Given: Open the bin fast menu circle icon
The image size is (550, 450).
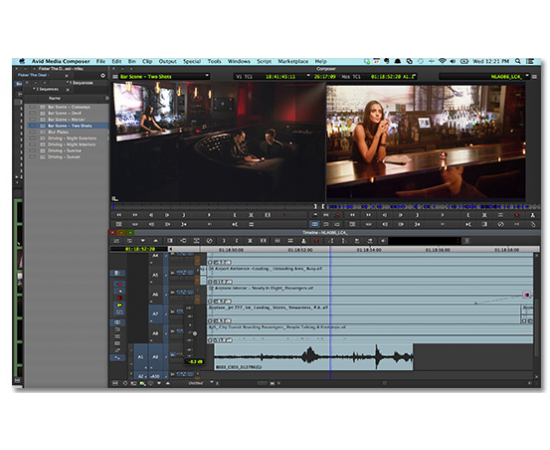Looking at the screenshot, I should click(x=103, y=75).
